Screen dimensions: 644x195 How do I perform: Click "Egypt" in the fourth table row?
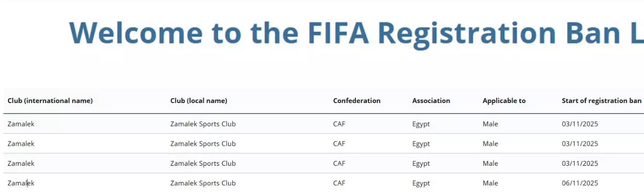[x=421, y=183]
